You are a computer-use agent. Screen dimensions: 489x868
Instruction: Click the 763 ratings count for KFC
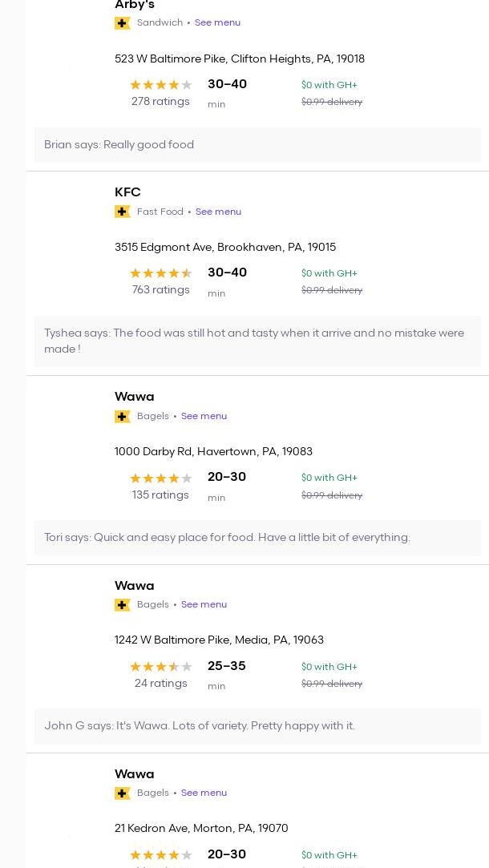coord(160,290)
